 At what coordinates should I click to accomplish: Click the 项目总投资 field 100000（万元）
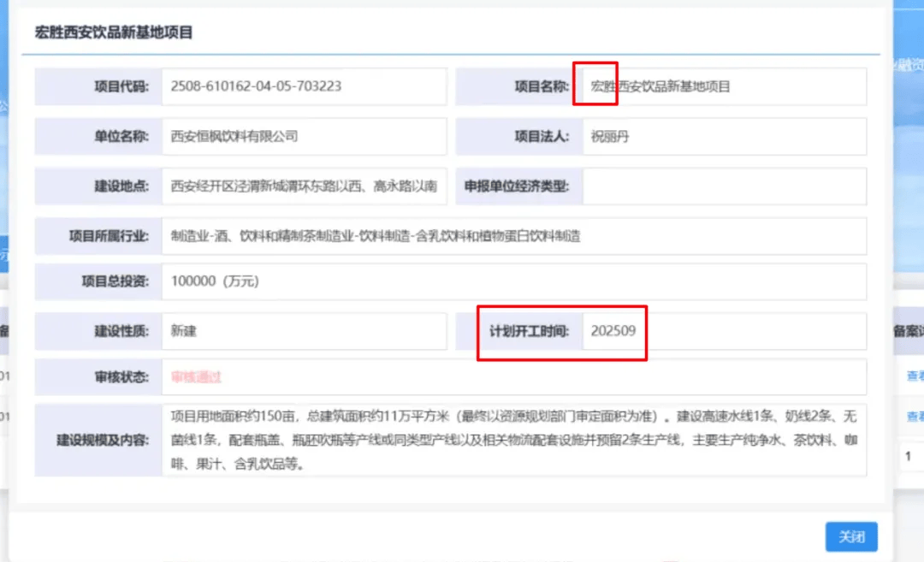tap(514, 281)
